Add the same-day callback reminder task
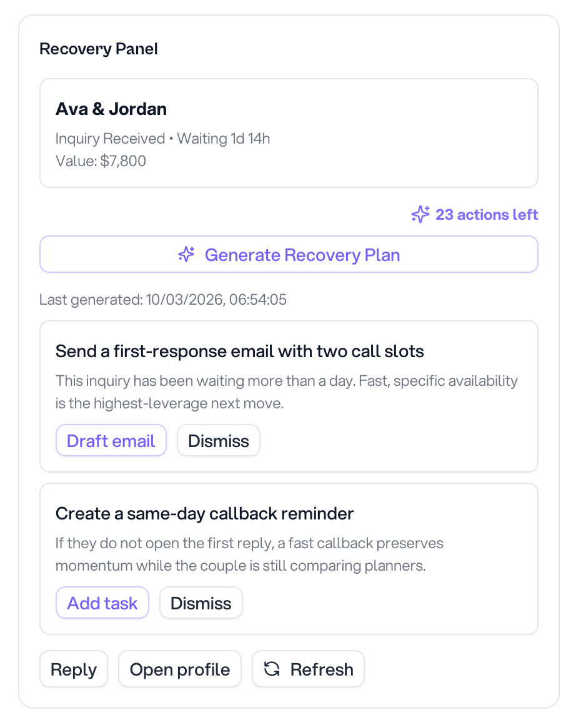Viewport: 581px width, 728px height. tap(102, 603)
